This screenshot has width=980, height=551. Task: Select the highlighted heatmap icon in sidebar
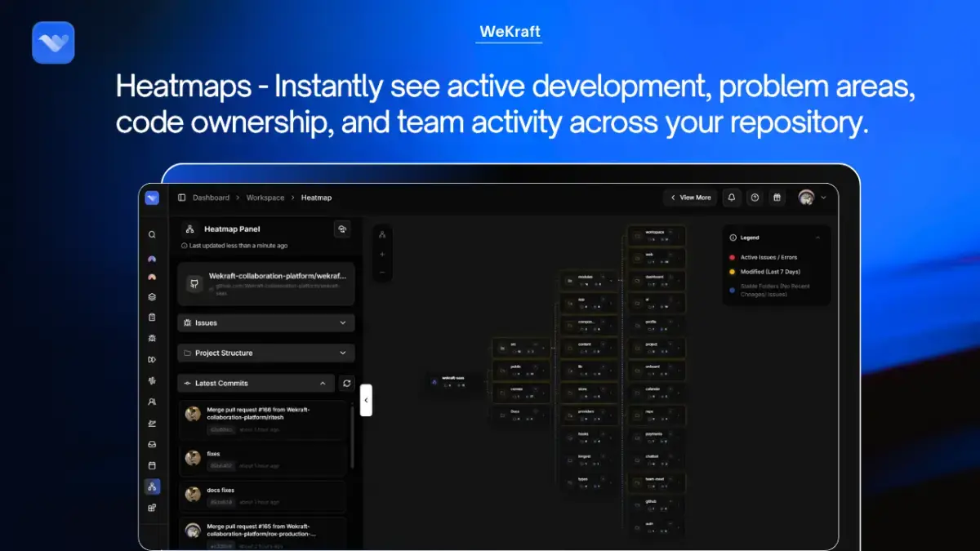coord(152,487)
